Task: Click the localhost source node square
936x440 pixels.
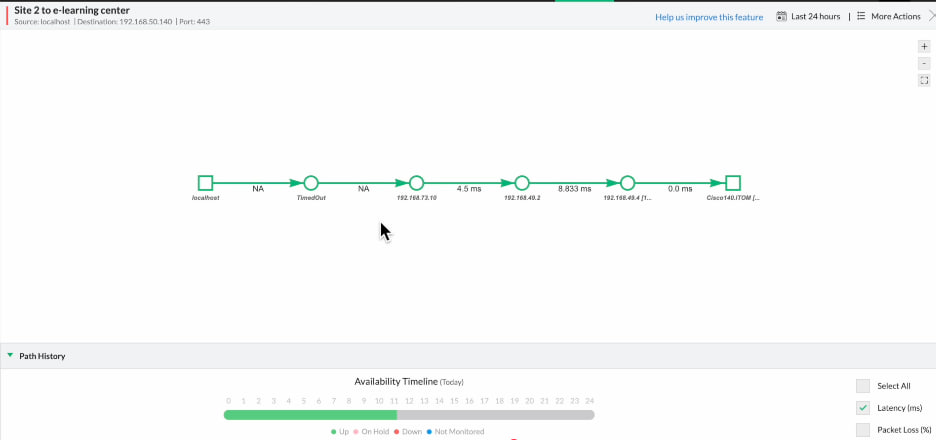Action: (x=205, y=183)
